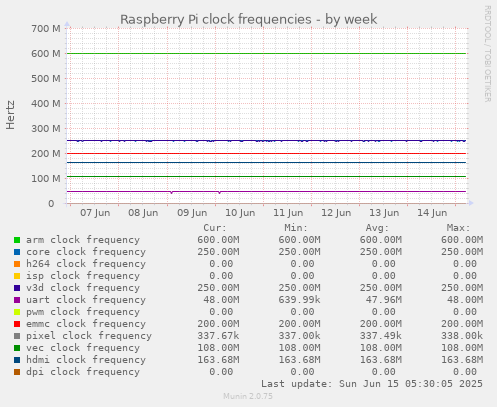
Task: Click the '09 Jun' x-axis date label
Action: point(192,213)
